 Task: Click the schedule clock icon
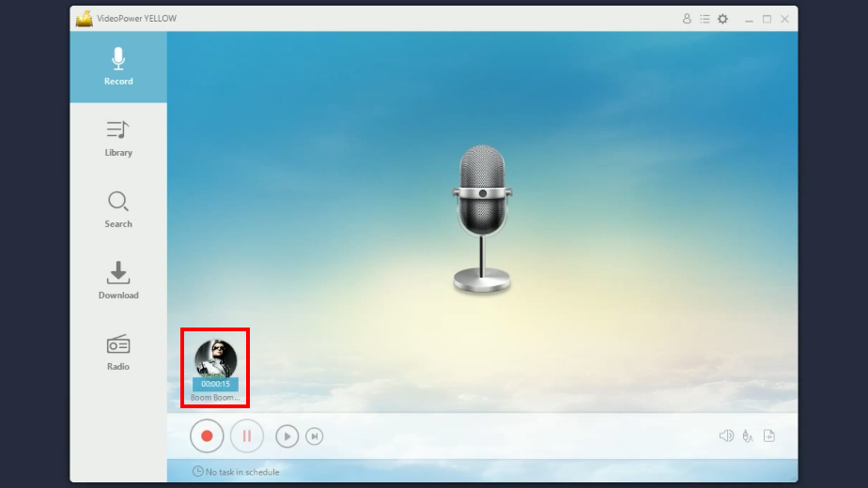coord(197,471)
